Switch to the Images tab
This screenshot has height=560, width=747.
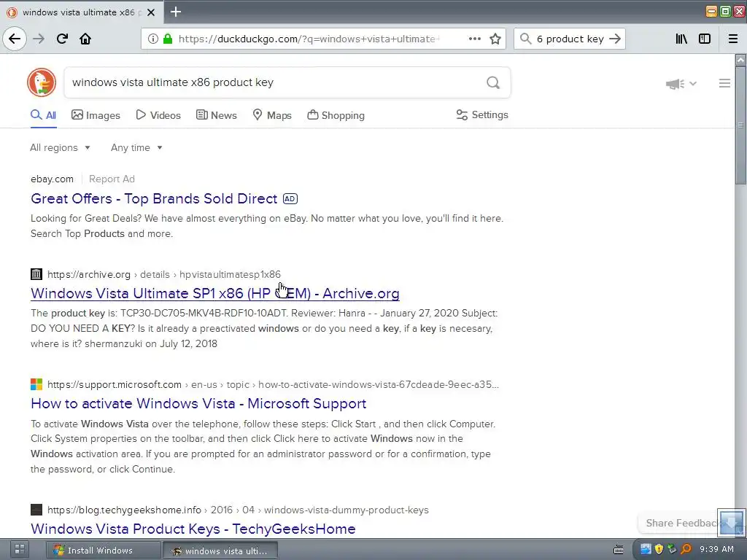click(96, 115)
